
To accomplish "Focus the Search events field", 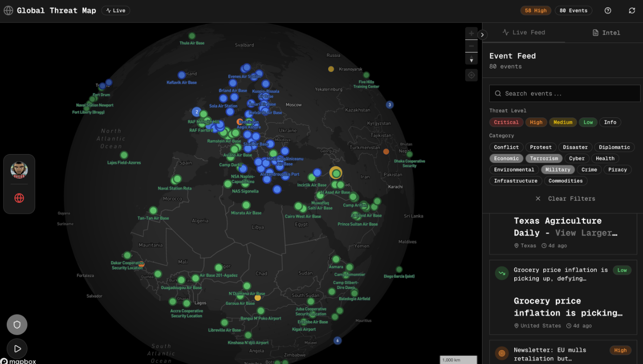I will [565, 93].
